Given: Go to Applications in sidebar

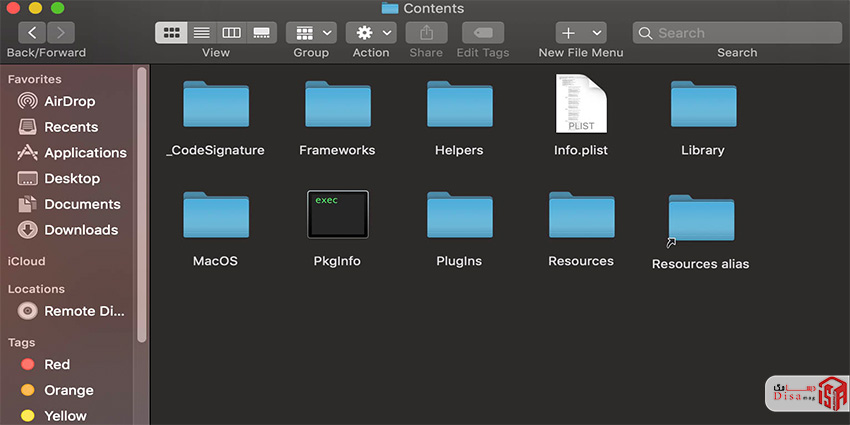Looking at the screenshot, I should click(x=85, y=153).
